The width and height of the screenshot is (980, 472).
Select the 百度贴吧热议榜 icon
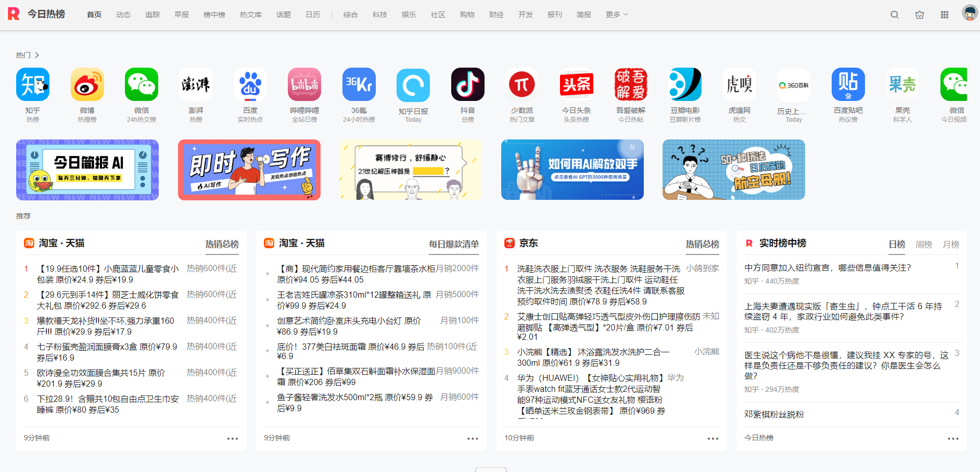point(848,84)
